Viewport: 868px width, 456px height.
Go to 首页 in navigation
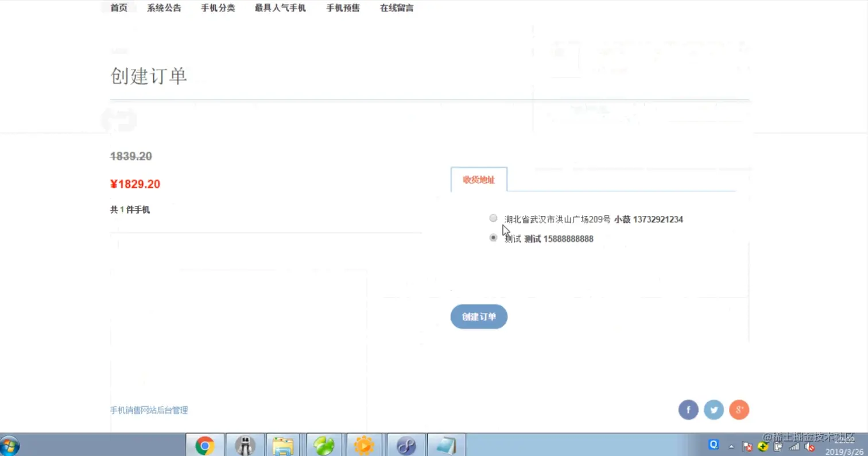(119, 8)
